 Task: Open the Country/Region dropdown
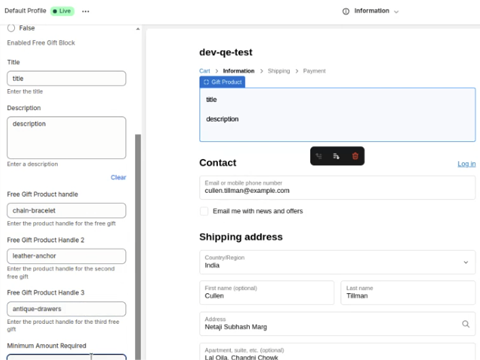click(x=337, y=262)
